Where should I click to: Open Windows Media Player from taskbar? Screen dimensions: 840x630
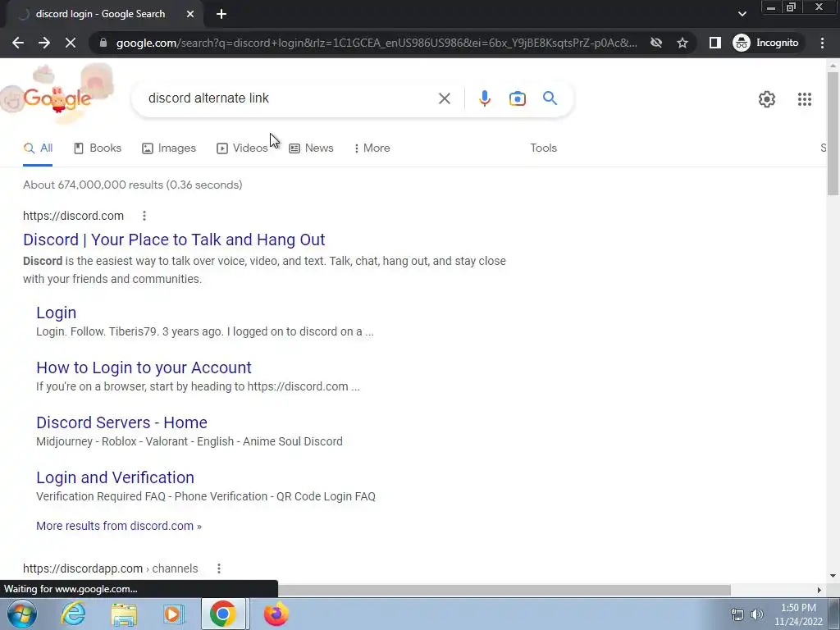pyautogui.click(x=172, y=614)
